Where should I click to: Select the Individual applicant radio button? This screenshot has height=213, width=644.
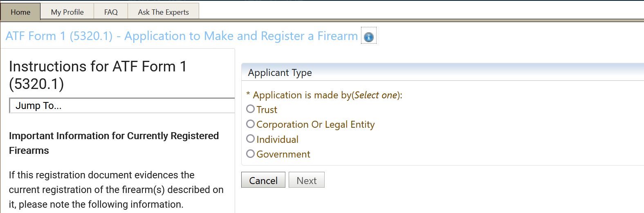coord(251,139)
